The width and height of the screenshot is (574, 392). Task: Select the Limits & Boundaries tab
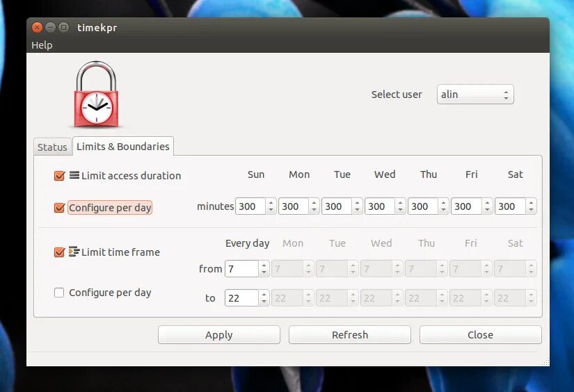coord(123,146)
